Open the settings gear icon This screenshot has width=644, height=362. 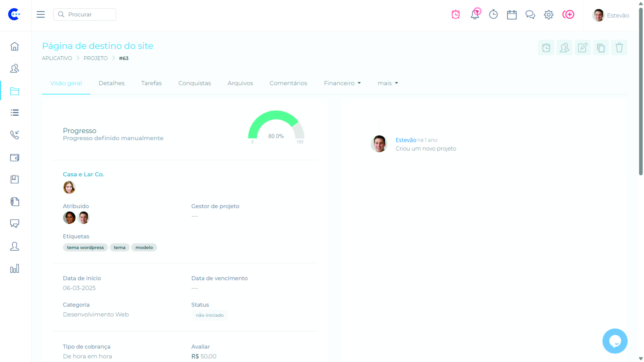point(548,15)
